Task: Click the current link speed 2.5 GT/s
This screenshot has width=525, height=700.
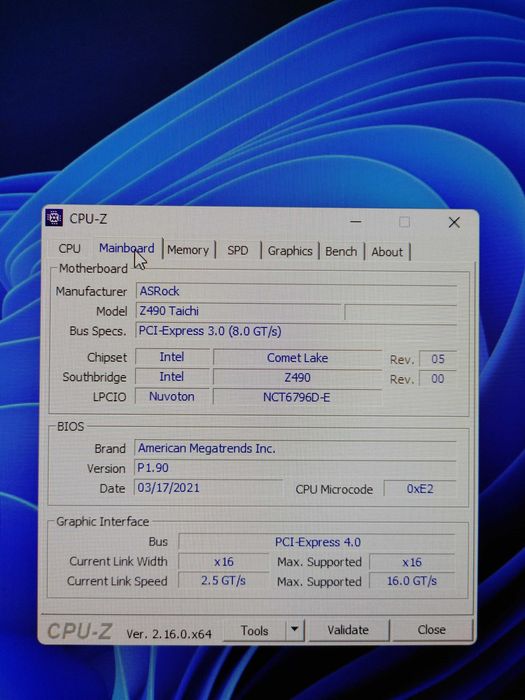Action: (224, 581)
